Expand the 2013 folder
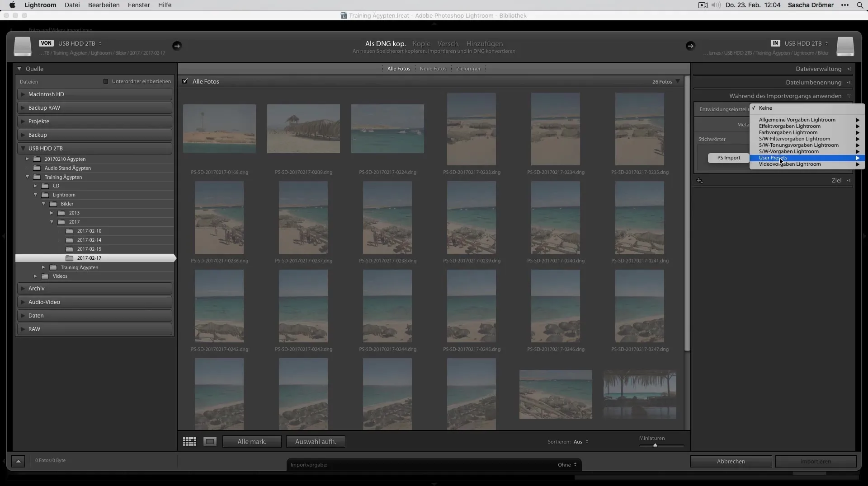The height and width of the screenshot is (486, 868). tap(52, 213)
